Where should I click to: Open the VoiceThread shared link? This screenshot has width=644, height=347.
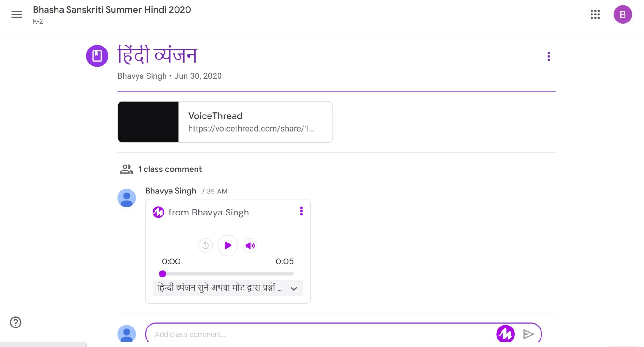[x=225, y=122]
